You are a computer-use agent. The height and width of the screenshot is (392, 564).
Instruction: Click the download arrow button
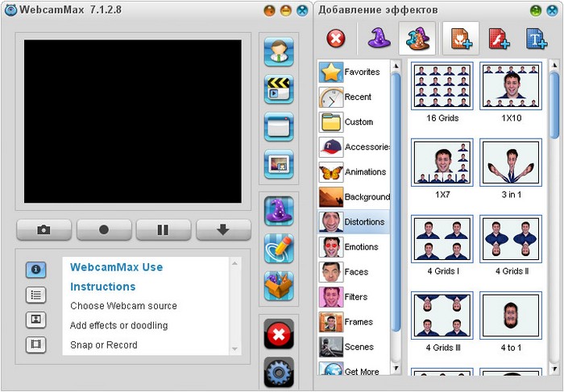coord(223,229)
